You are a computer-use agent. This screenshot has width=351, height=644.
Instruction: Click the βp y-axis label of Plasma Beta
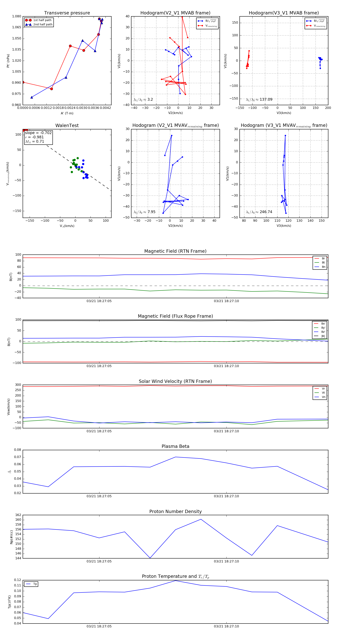coord(10,471)
